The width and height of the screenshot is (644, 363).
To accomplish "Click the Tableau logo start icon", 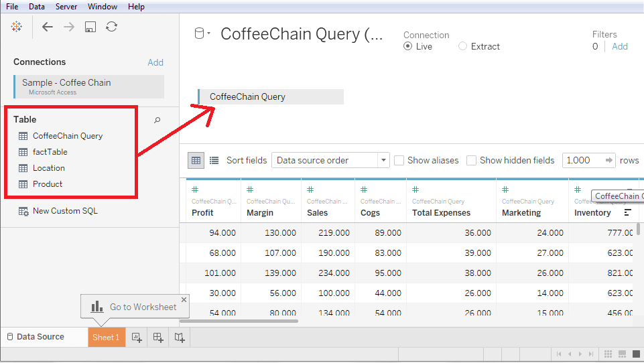I will tap(17, 27).
